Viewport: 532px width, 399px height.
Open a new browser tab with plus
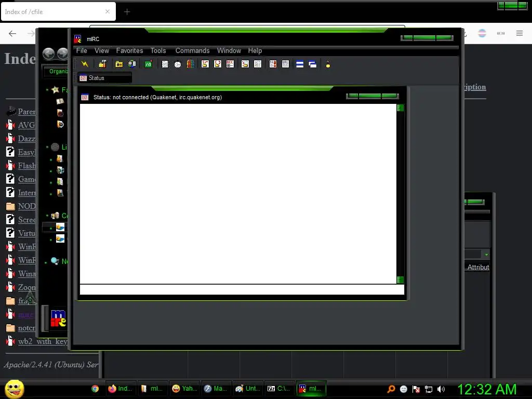pyautogui.click(x=127, y=12)
